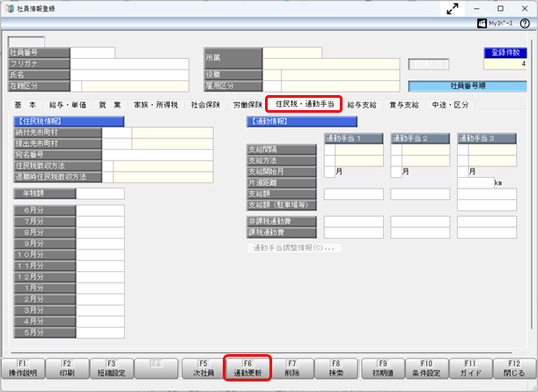
Task: Open F3 短縮設定 settings
Action: pyautogui.click(x=112, y=367)
